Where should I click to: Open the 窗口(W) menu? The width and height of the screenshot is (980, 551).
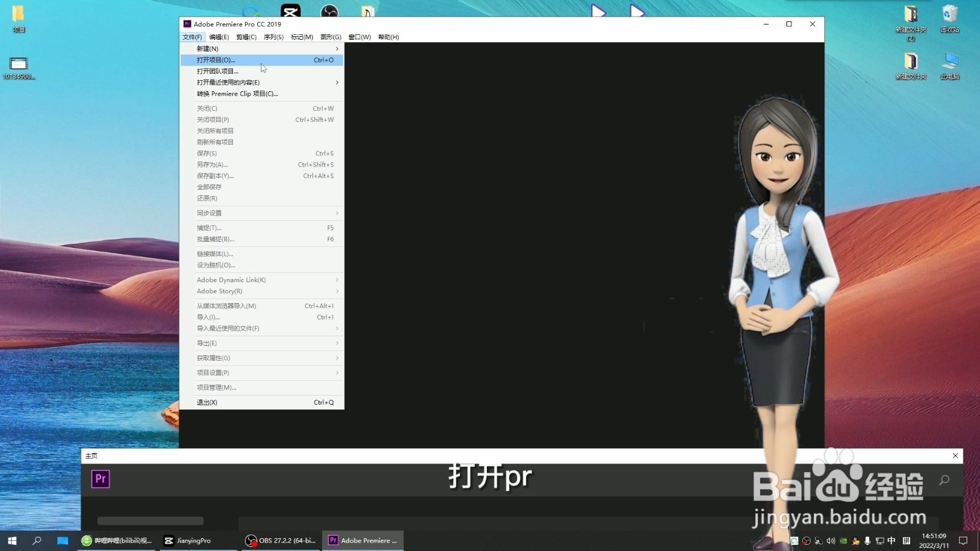(360, 37)
